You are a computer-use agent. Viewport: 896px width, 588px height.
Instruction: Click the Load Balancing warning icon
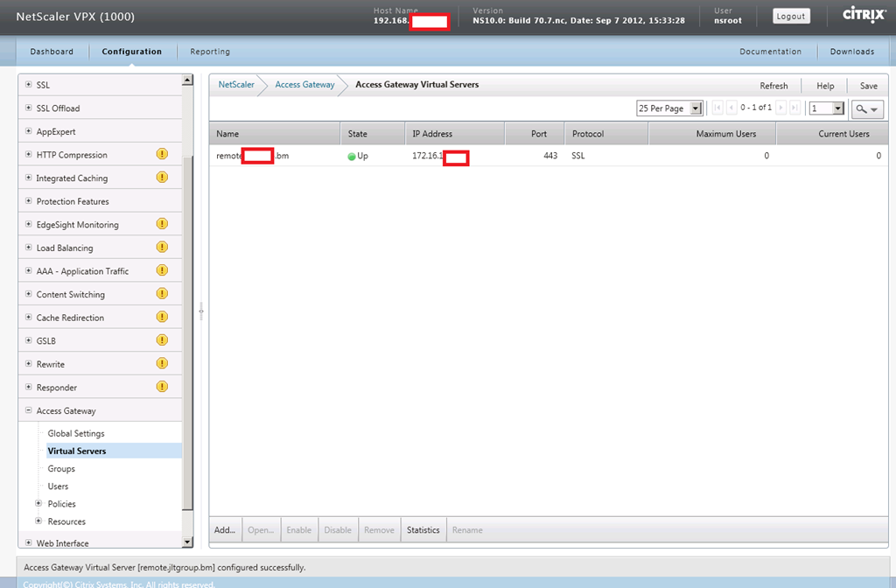point(162,247)
